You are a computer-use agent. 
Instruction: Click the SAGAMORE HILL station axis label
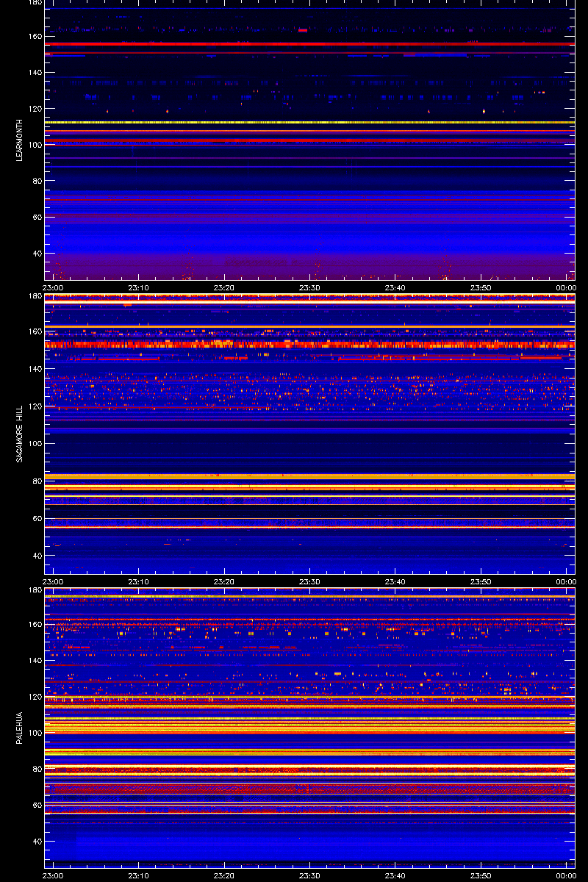(x=19, y=434)
